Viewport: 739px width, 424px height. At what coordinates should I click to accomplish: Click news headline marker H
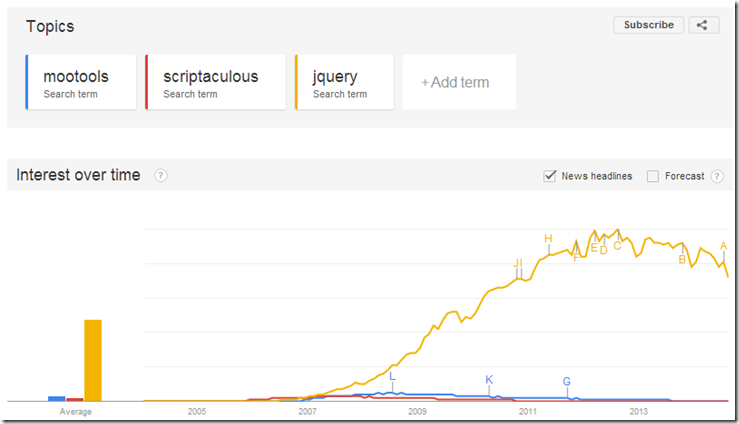[x=548, y=238]
